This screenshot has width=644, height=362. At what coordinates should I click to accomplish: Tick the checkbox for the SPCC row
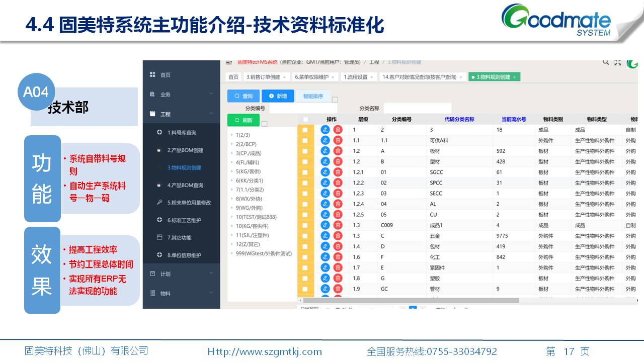(x=305, y=183)
